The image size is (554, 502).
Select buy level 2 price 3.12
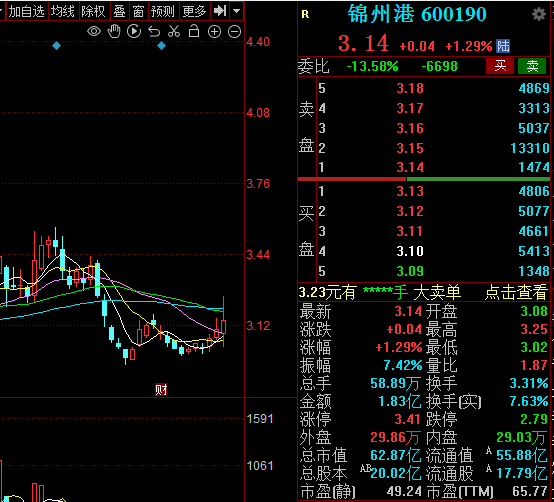click(410, 211)
